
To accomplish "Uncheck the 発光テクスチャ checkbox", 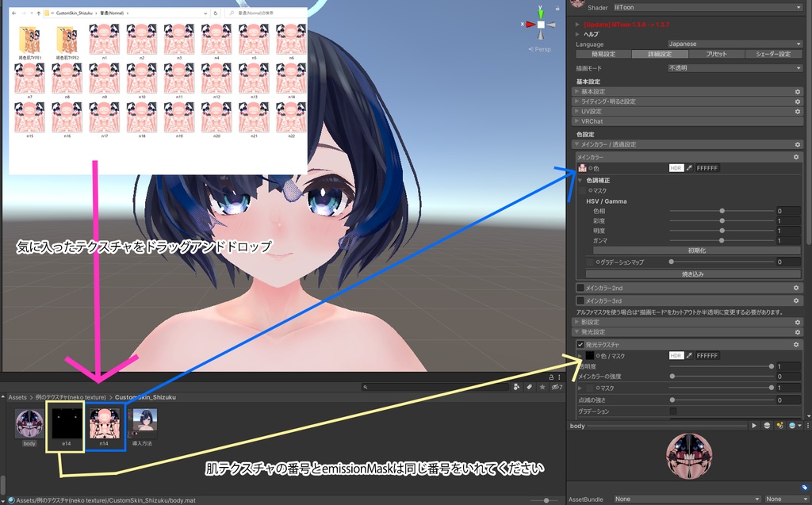I will [580, 344].
